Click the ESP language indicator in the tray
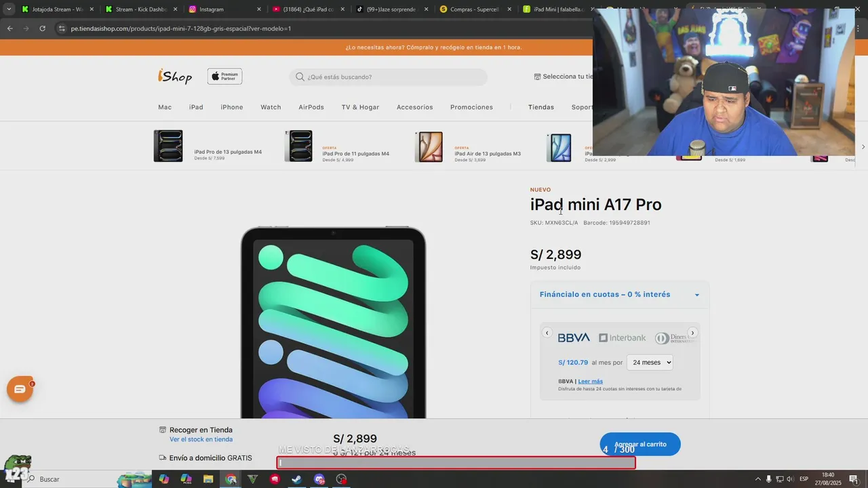Screen dimensions: 868x488 804,479
